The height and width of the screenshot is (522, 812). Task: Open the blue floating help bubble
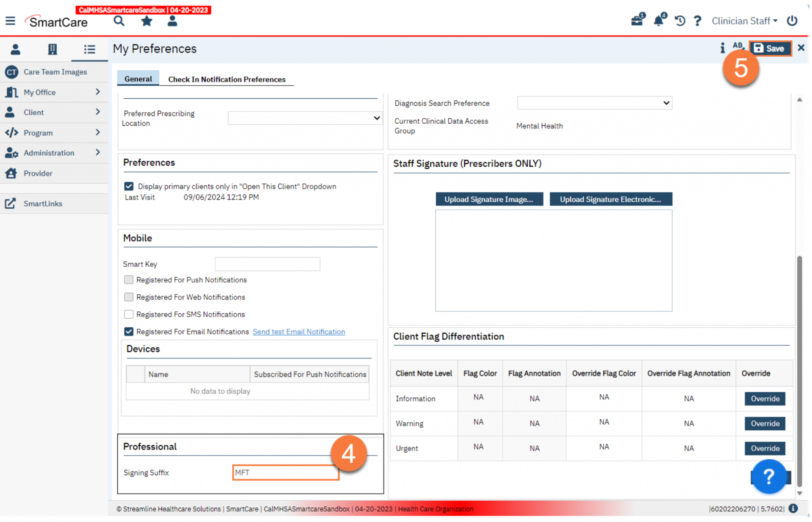click(768, 476)
